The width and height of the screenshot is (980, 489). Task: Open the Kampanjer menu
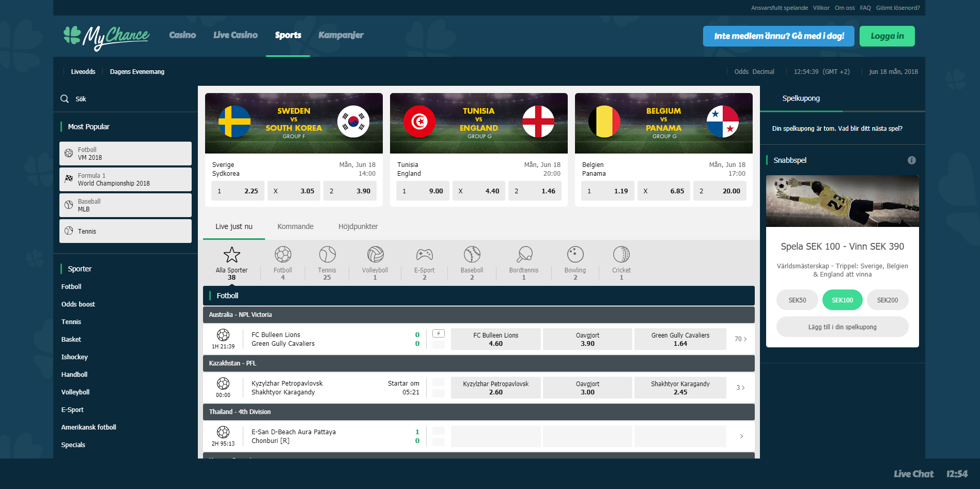point(341,35)
